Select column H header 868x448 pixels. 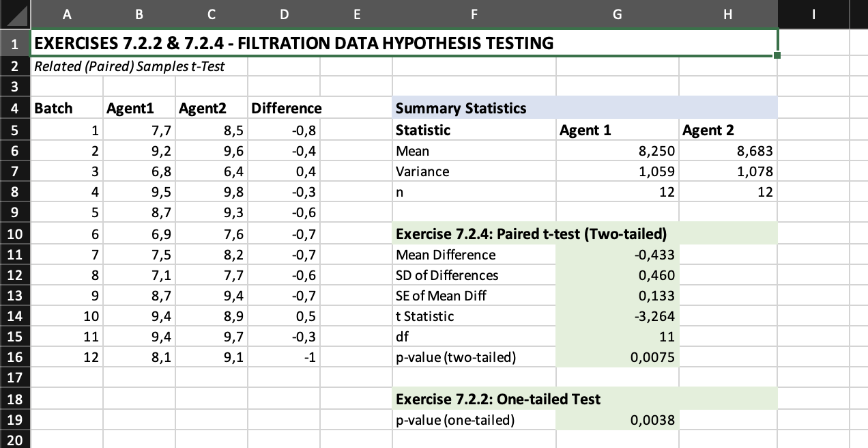coord(727,14)
